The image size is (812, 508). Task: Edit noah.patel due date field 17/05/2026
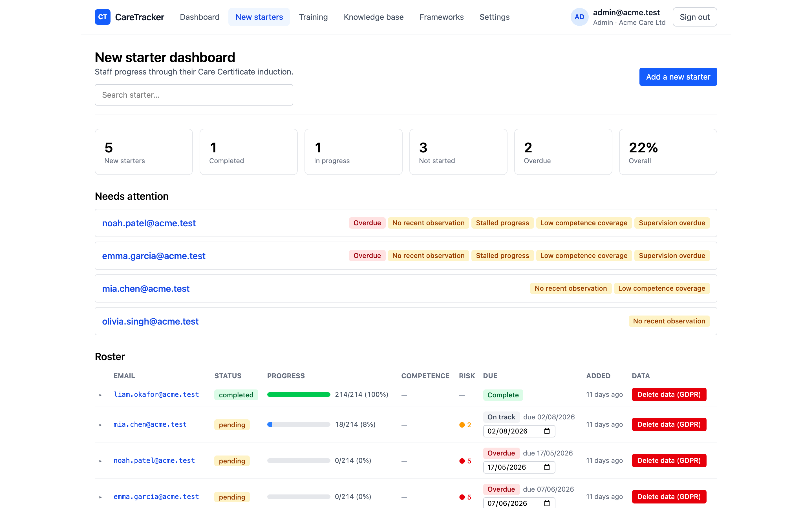519,467
